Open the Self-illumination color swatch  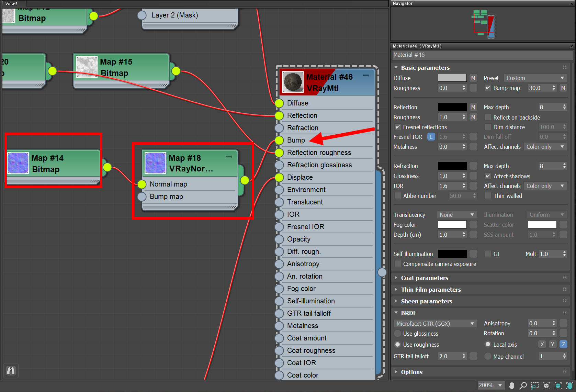(x=452, y=254)
